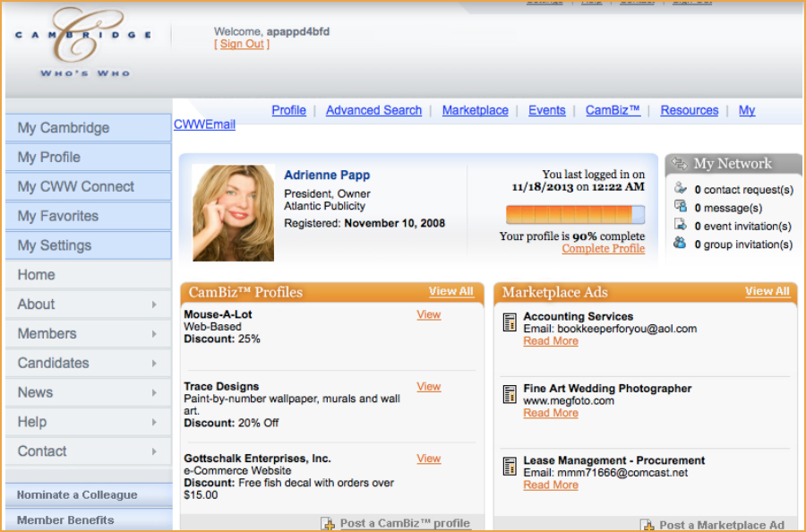Click the messages icon in My Network

tap(680, 206)
